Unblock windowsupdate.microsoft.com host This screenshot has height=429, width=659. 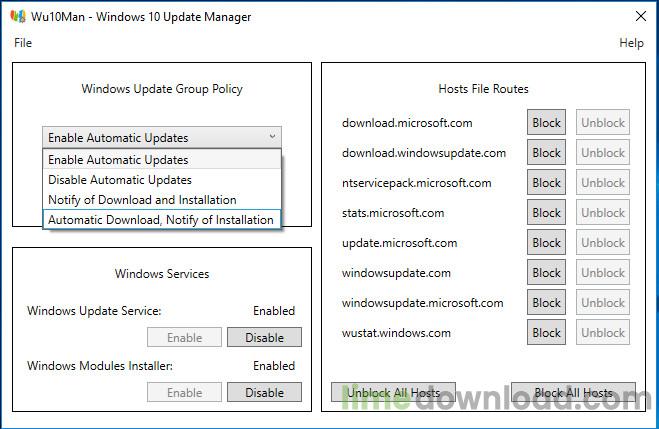603,303
